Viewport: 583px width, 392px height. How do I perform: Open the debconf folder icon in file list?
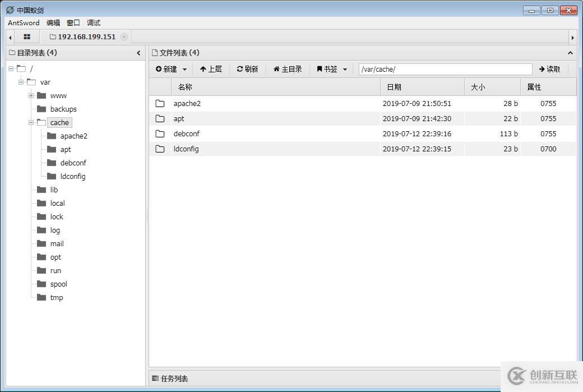point(160,133)
